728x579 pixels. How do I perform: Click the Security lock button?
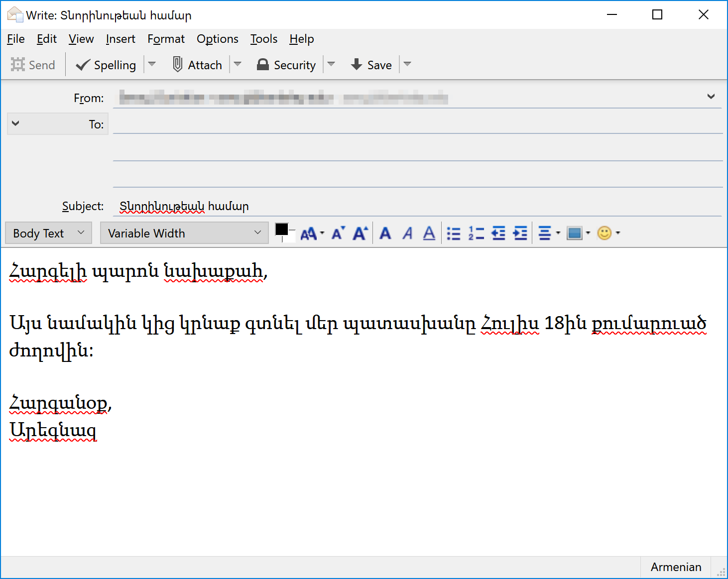pyautogui.click(x=286, y=65)
